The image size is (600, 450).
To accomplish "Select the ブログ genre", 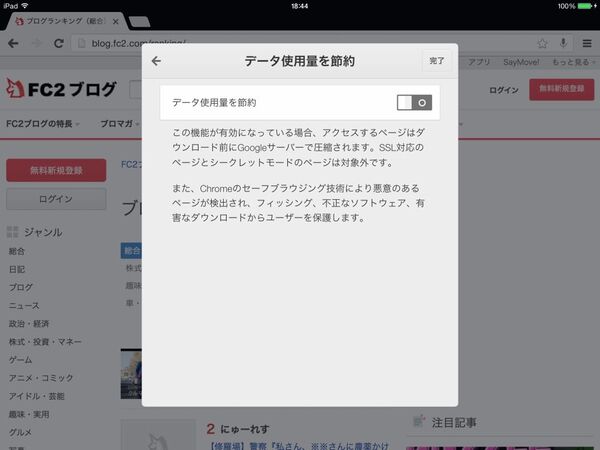I will (21, 287).
